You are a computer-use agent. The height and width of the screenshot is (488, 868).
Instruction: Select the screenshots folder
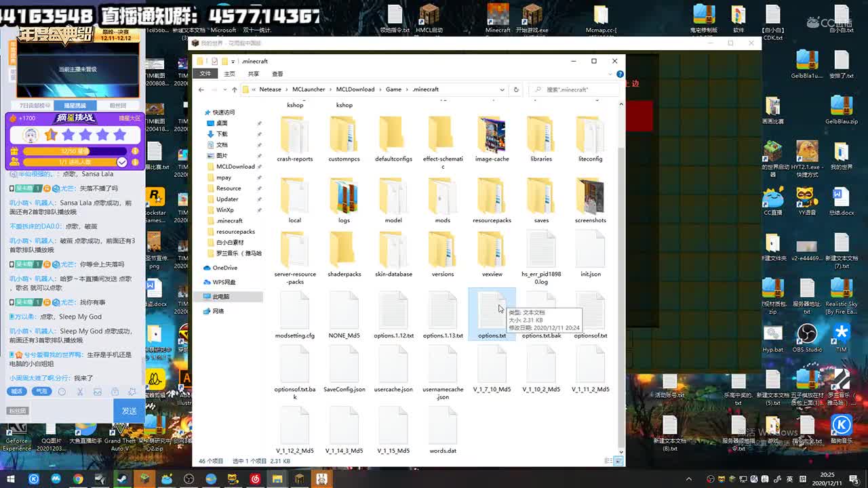[590, 201]
